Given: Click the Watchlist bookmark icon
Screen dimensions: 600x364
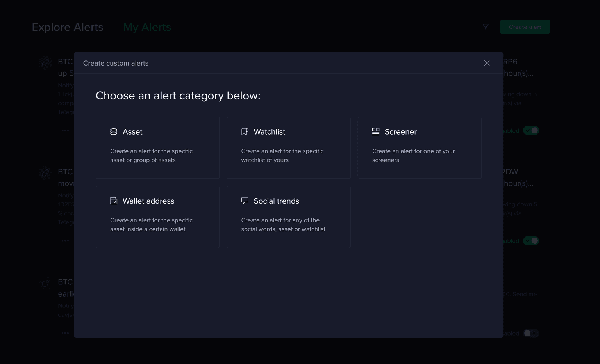Looking at the screenshot, I should tap(245, 132).
